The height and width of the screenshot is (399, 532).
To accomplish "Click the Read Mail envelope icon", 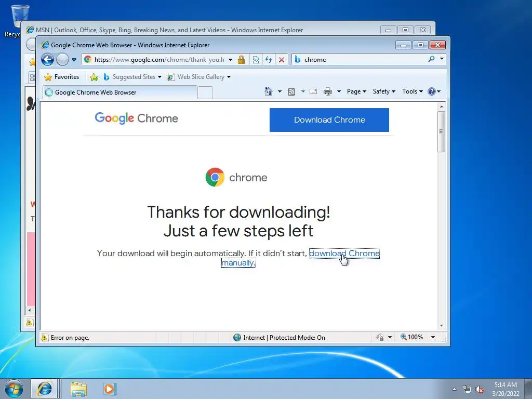I will click(x=313, y=91).
